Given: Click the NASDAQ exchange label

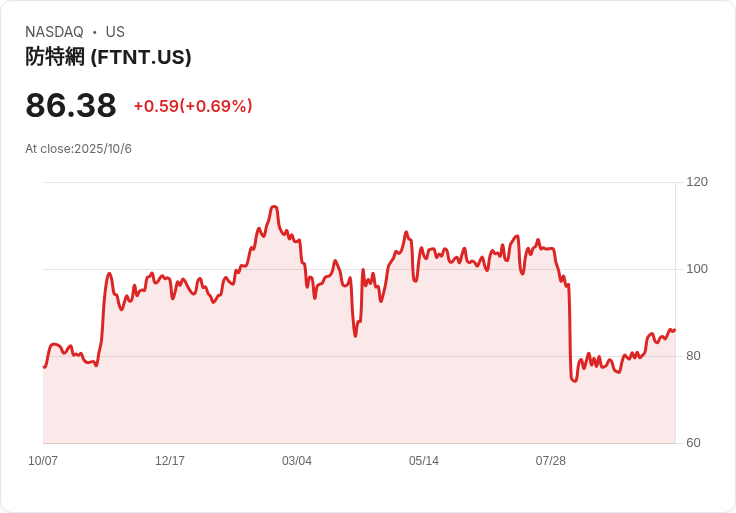Looking at the screenshot, I should tap(54, 32).
